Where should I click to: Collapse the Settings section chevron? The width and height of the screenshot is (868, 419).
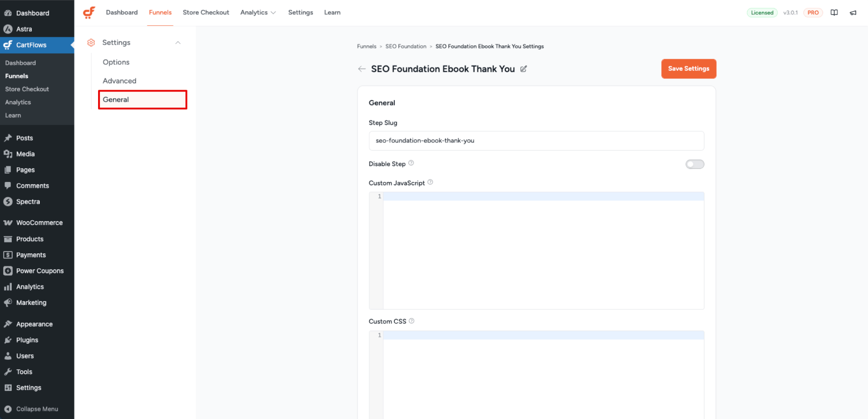click(x=178, y=43)
